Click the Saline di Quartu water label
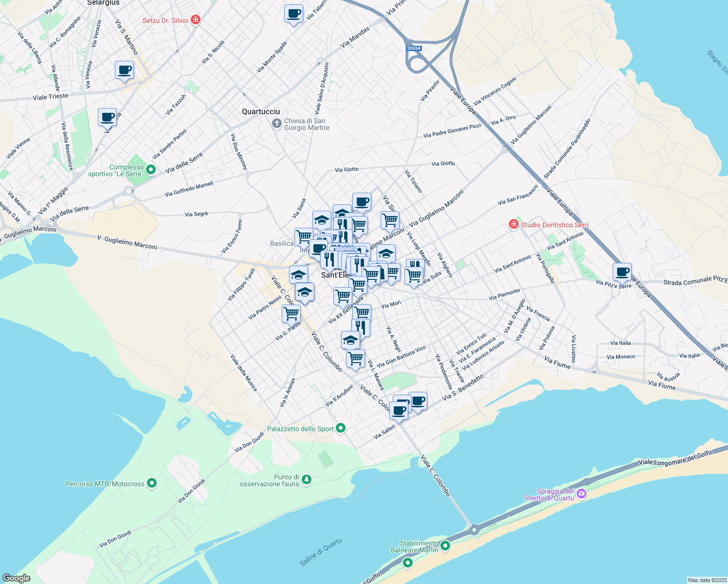 pyautogui.click(x=321, y=552)
